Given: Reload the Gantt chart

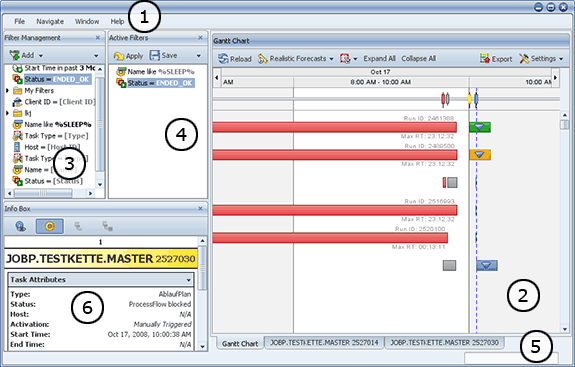Looking at the screenshot, I should pos(235,59).
